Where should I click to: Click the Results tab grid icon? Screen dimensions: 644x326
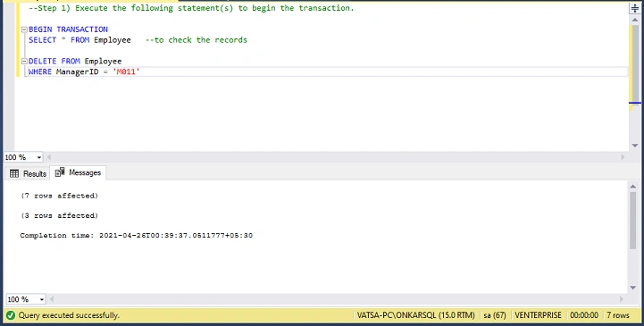14,173
